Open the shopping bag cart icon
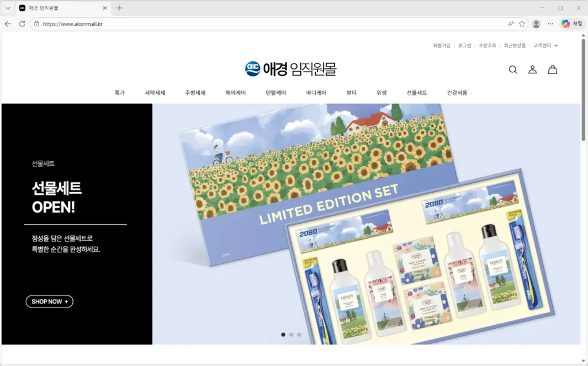This screenshot has height=366, width=588. point(552,69)
